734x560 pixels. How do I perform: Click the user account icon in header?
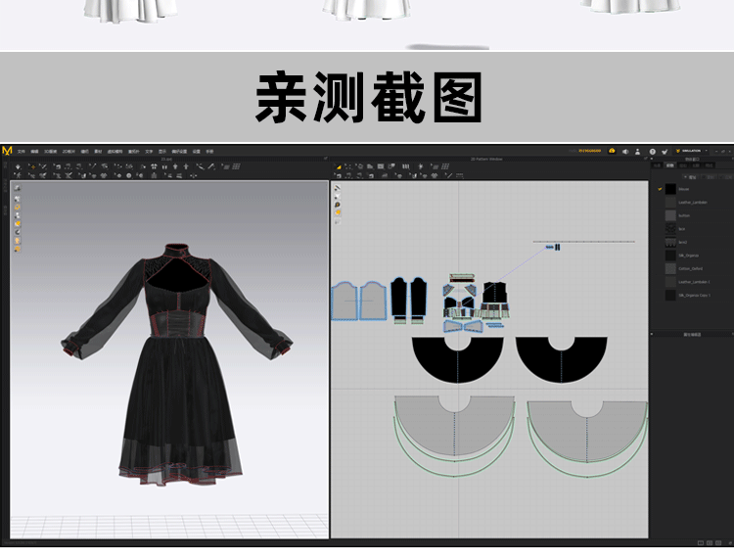pyautogui.click(x=638, y=151)
